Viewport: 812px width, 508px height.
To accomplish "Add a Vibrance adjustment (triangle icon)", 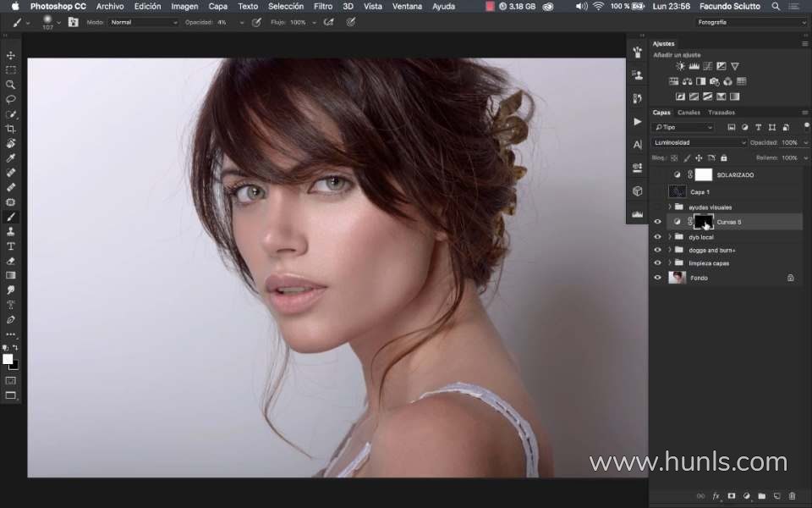I will tap(734, 66).
